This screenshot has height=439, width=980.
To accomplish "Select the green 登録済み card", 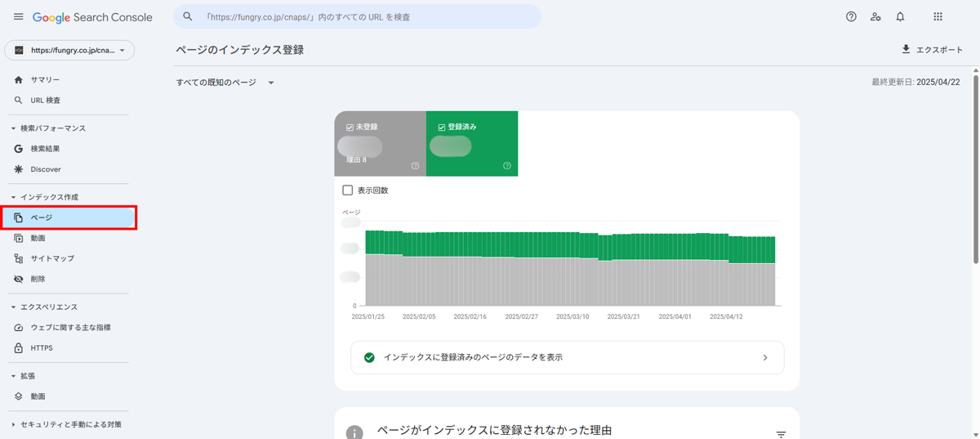I will (472, 144).
